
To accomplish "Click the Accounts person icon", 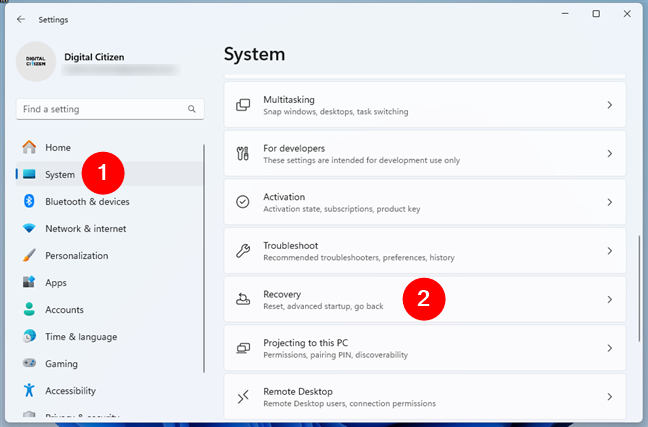I will (28, 309).
